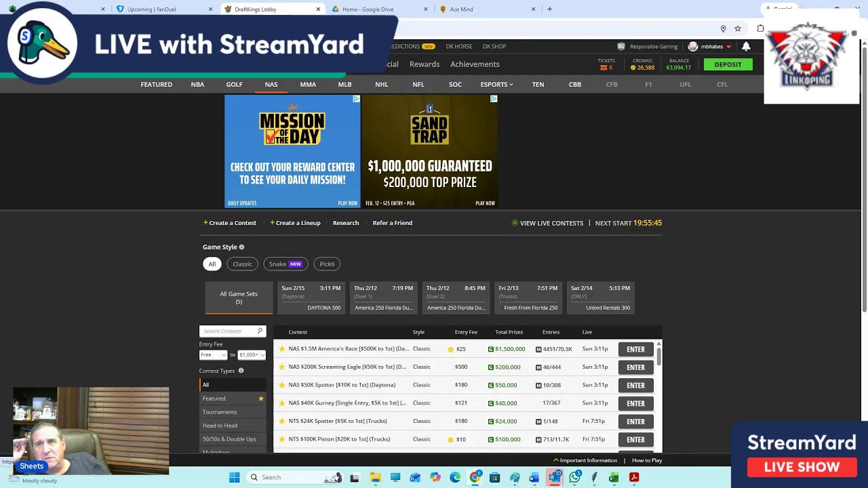The width and height of the screenshot is (868, 488).
Task: Click the AdChoices icon on Sand Trap ad
Action: (x=494, y=99)
